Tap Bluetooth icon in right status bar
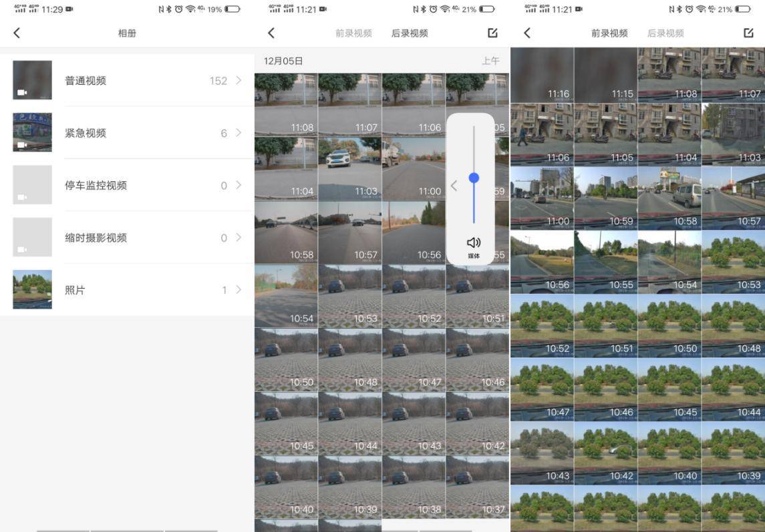 pos(679,9)
